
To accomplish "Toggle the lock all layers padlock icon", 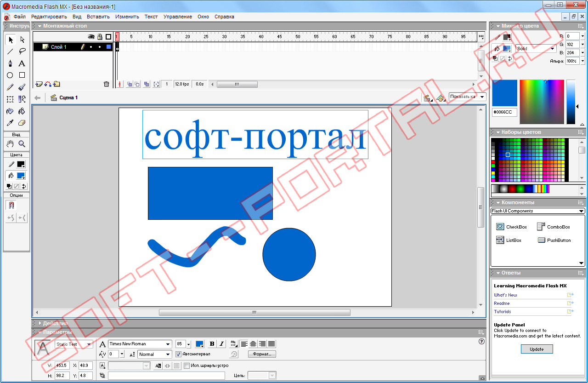I will pos(100,37).
